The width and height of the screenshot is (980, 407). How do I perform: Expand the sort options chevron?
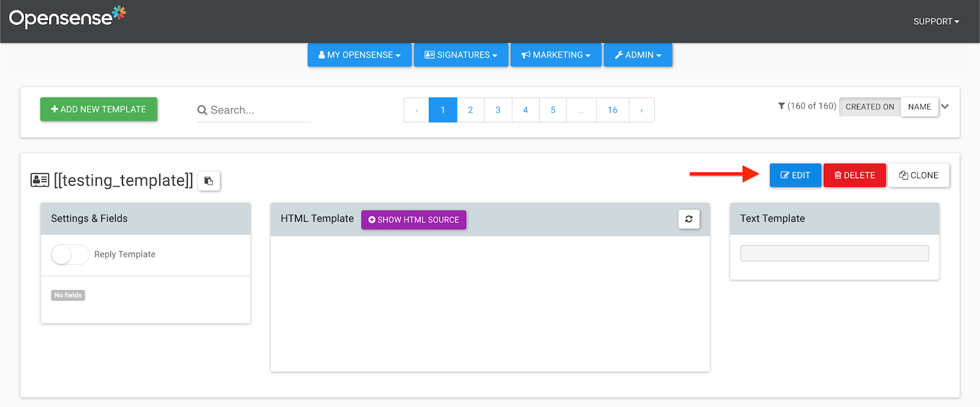click(x=945, y=107)
